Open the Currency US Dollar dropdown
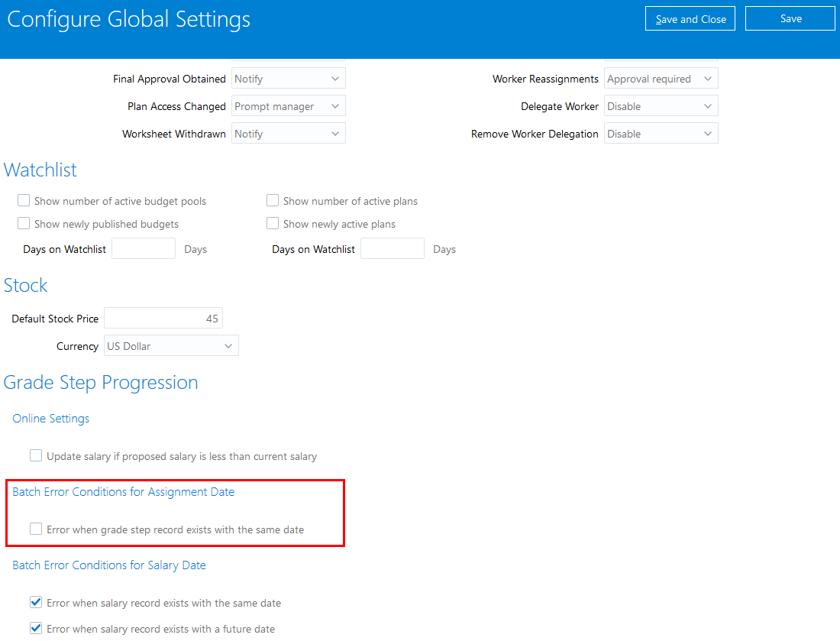840x641 pixels. click(x=171, y=346)
